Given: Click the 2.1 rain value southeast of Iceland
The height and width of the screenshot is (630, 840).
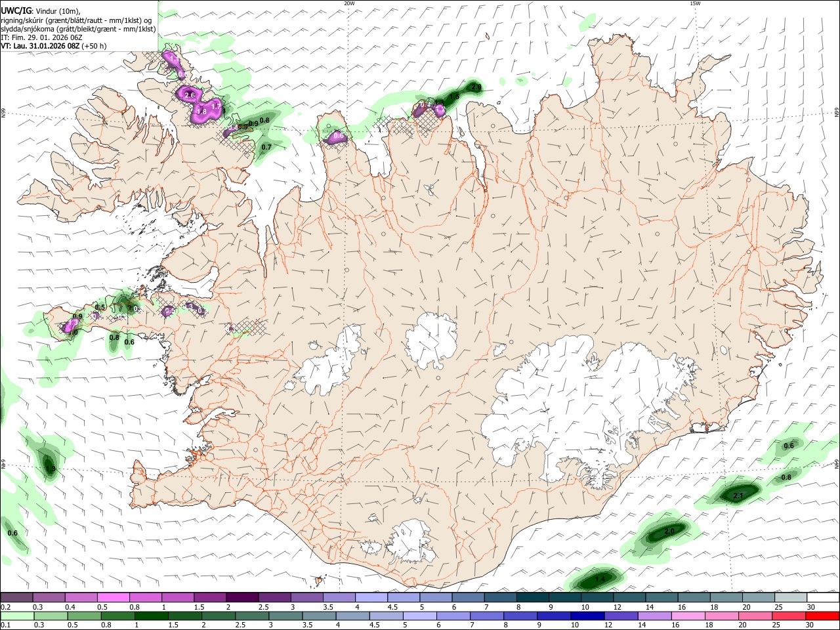Looking at the screenshot, I should 738,495.
